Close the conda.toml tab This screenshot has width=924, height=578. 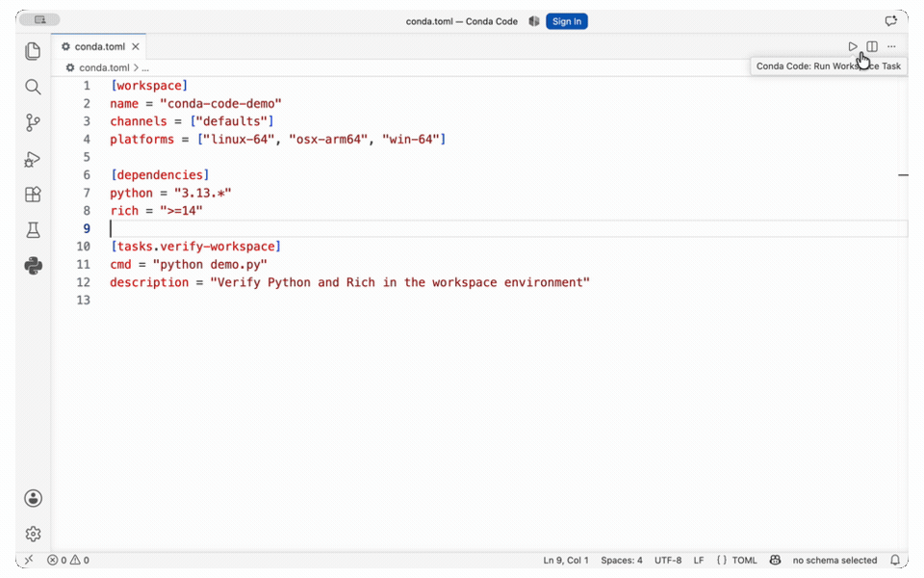tap(136, 46)
